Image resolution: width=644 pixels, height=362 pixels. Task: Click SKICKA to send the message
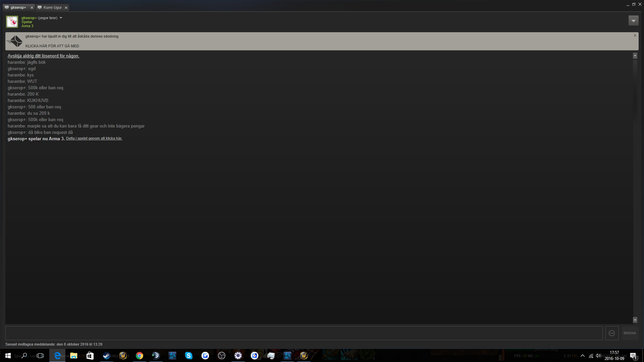coord(630,333)
